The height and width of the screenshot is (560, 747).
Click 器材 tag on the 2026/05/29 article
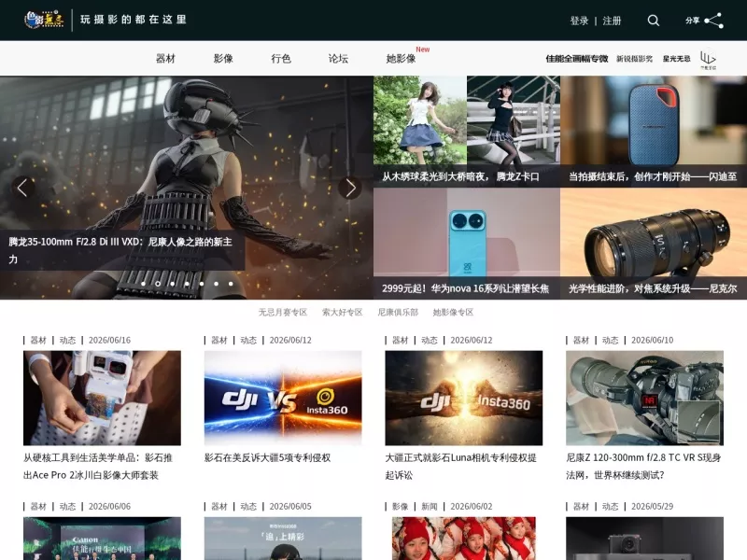[581, 506]
